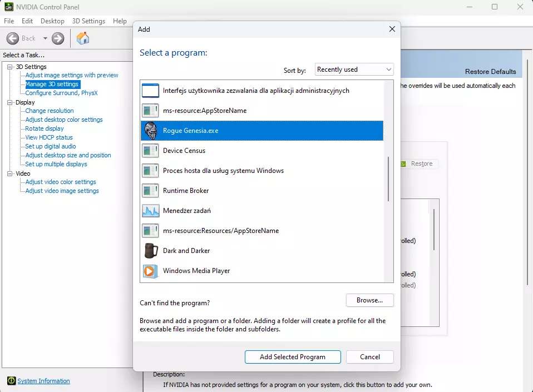Viewport: 533px width, 392px height.
Task: Select the Windows Media Player list entry
Action: point(262,271)
